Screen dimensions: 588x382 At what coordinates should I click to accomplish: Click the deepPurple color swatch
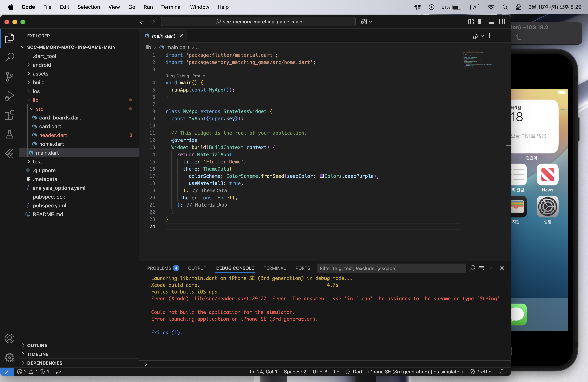[321, 176]
